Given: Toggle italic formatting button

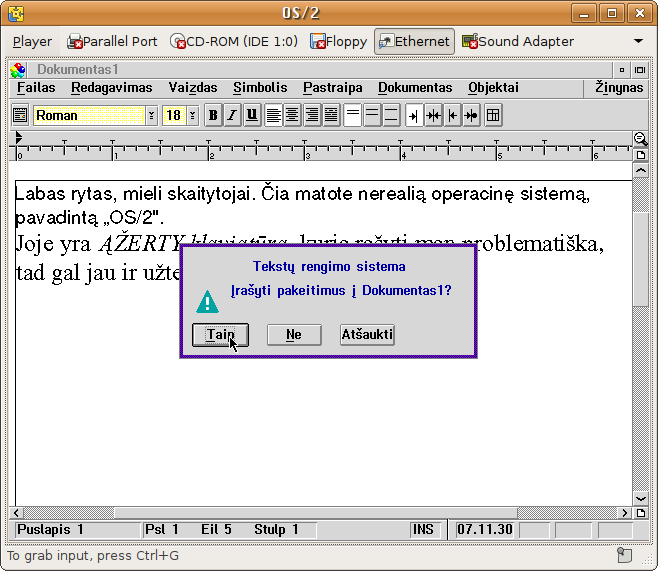Looking at the screenshot, I should pyautogui.click(x=232, y=115).
